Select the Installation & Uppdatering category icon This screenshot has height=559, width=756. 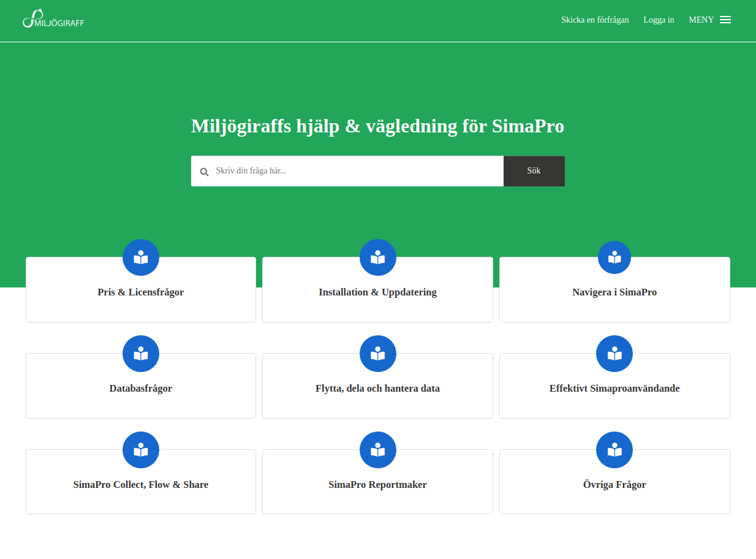click(377, 257)
